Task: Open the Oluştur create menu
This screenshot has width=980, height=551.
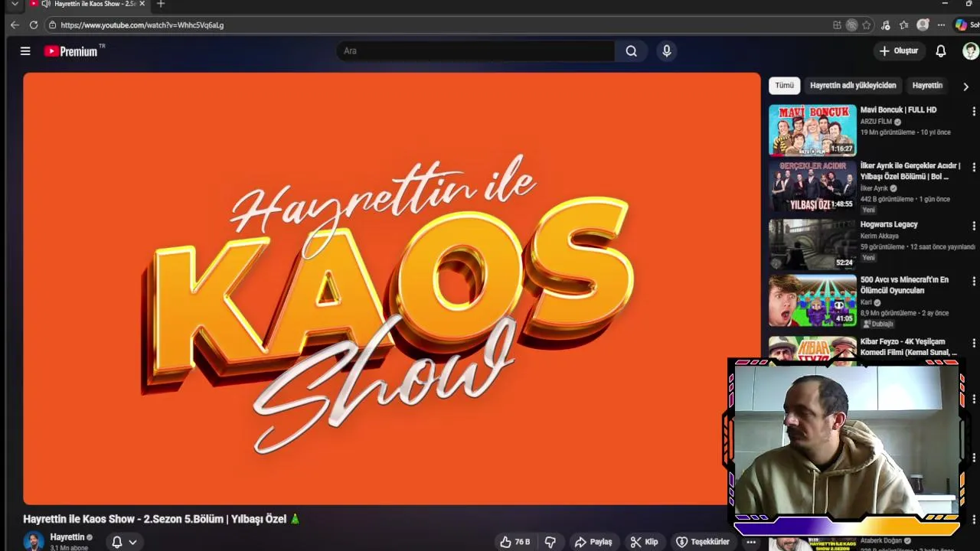Action: [898, 51]
